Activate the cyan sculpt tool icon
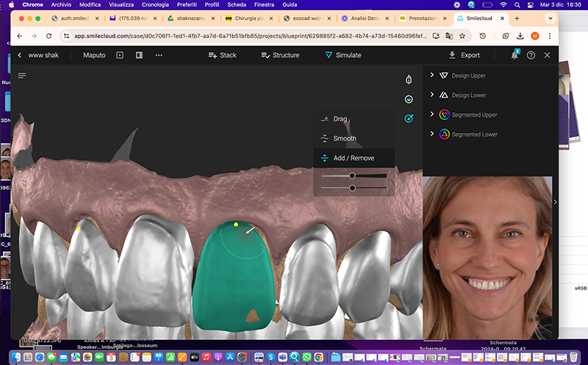The image size is (588, 365). [x=409, y=118]
